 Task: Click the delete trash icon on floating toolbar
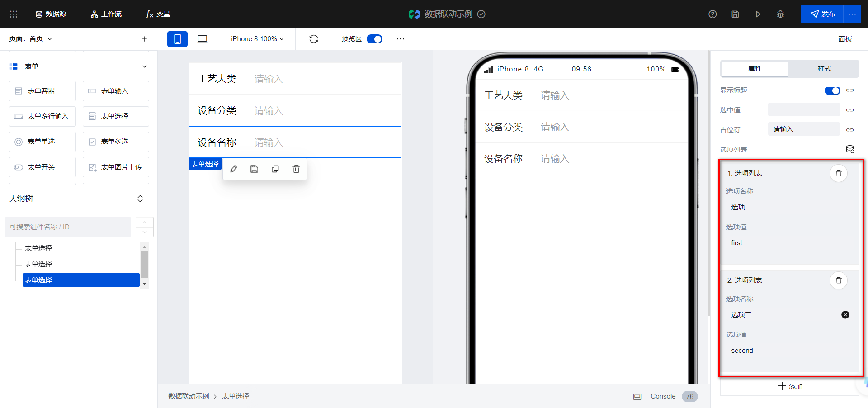coord(296,169)
